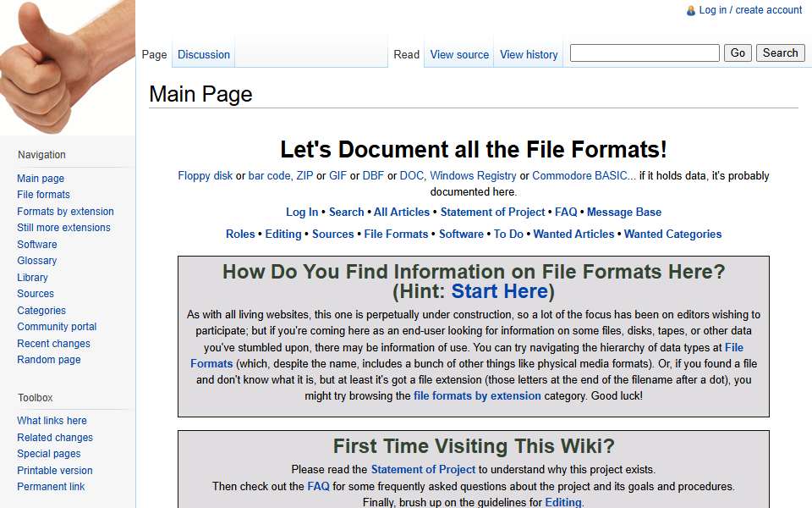This screenshot has height=508, width=812.
Task: Open the bold Editing link
Action: tap(283, 235)
